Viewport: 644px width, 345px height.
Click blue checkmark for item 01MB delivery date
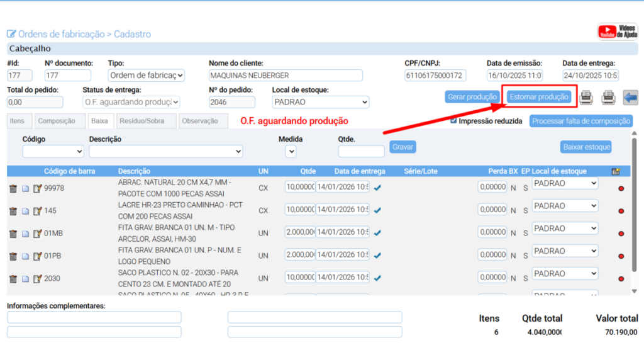377,233
